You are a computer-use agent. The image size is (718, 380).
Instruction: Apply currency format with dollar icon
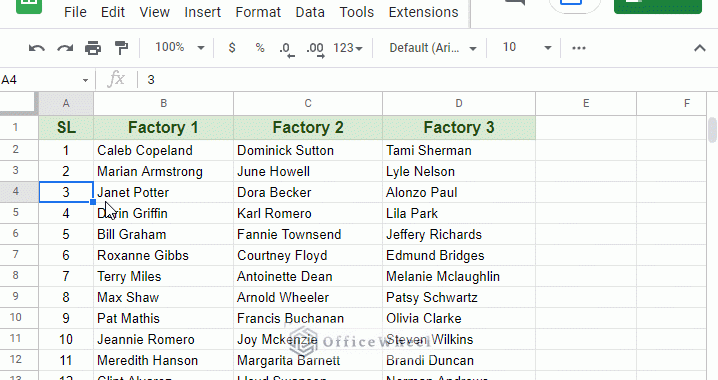[232, 48]
